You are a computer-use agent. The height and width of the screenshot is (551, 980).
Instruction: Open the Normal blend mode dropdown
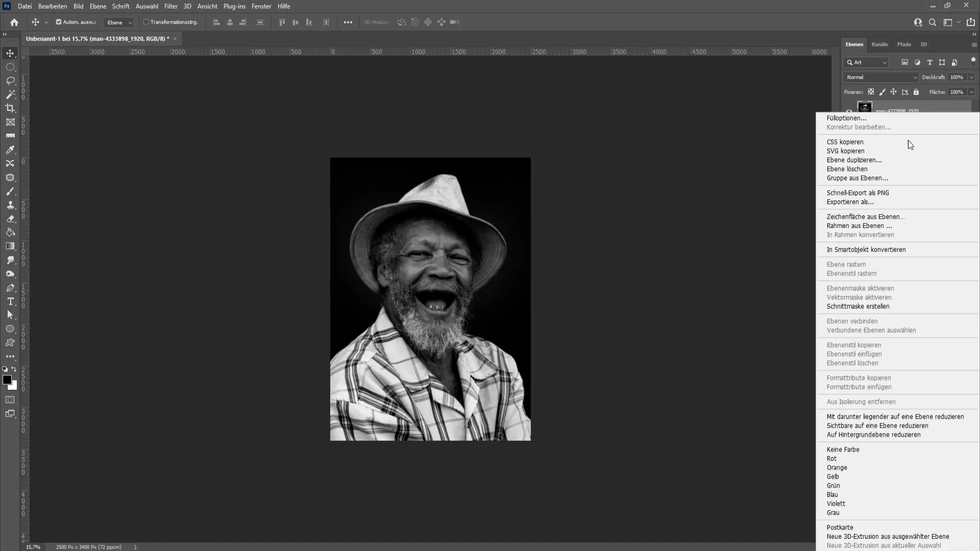click(881, 77)
